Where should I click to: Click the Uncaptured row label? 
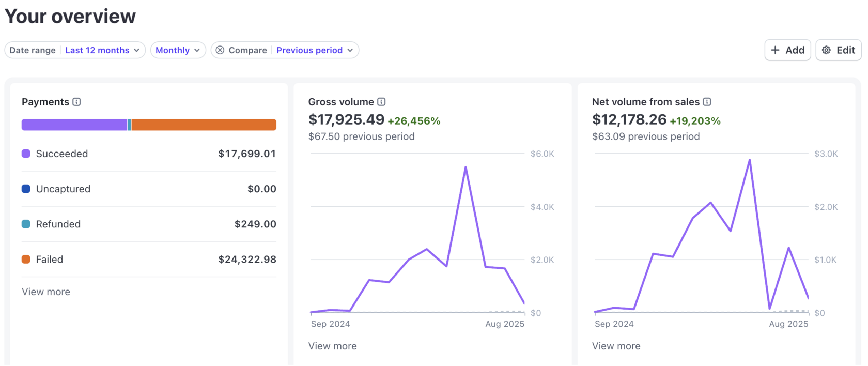click(63, 189)
